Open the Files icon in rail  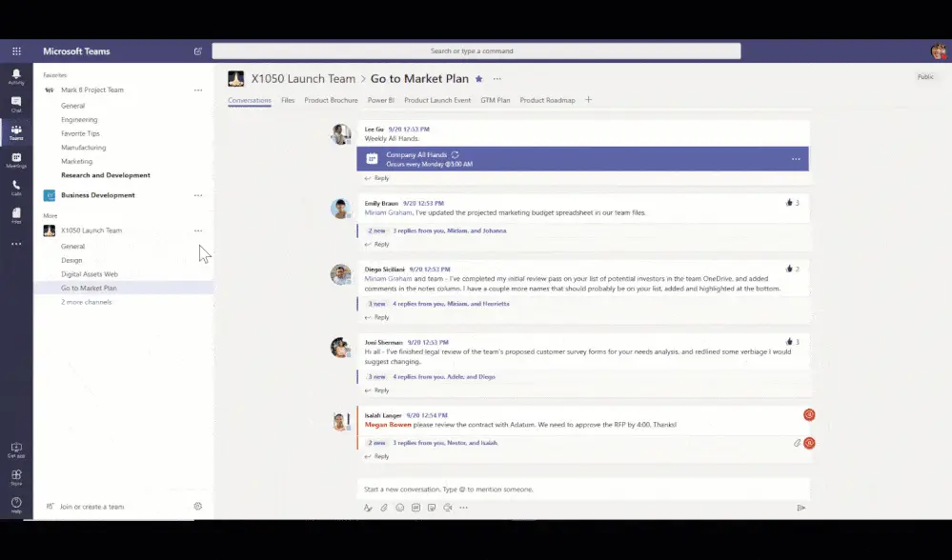point(16,215)
